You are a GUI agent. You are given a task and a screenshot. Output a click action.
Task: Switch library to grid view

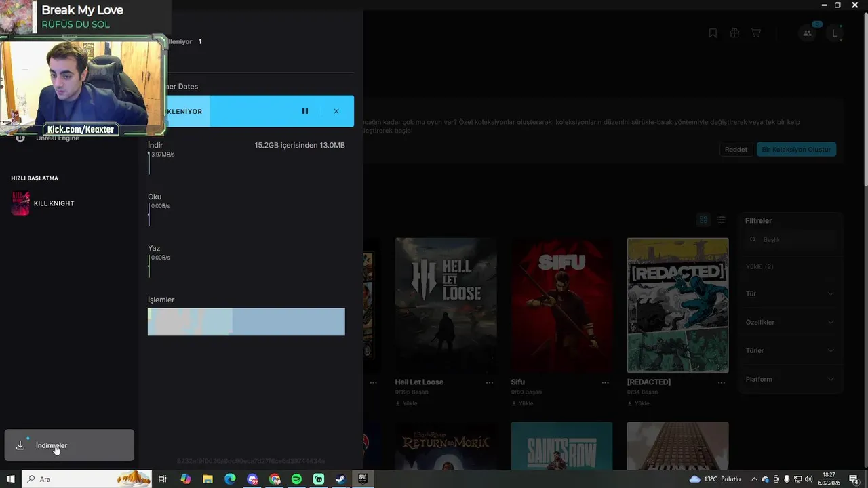pyautogui.click(x=703, y=220)
